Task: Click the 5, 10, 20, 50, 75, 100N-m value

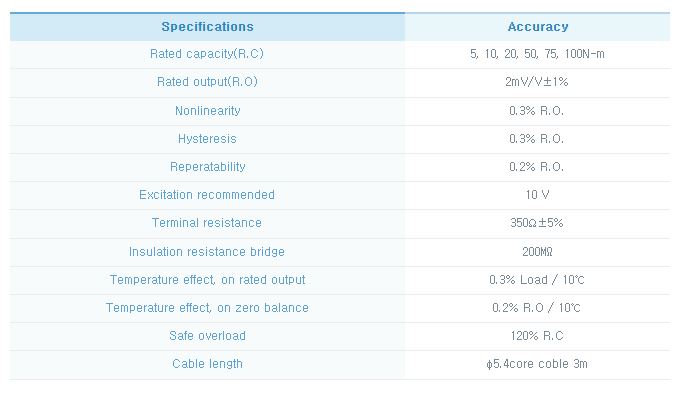Action: pos(537,54)
